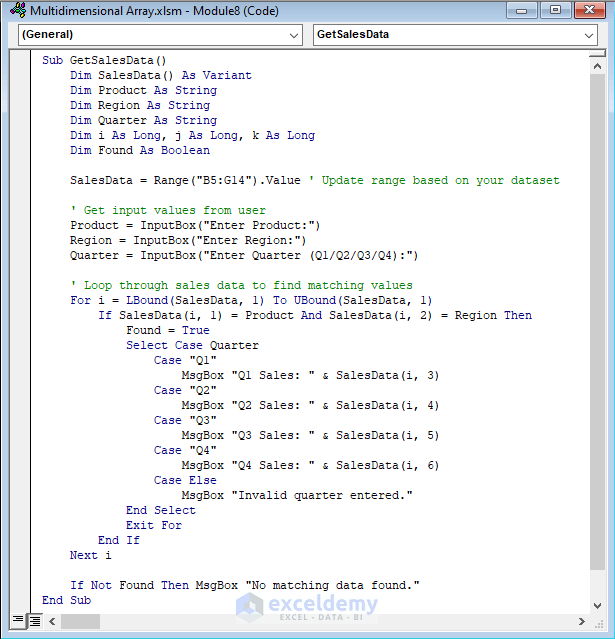615x639 pixels.
Task: Click the 'Next i' line
Action: [90, 555]
